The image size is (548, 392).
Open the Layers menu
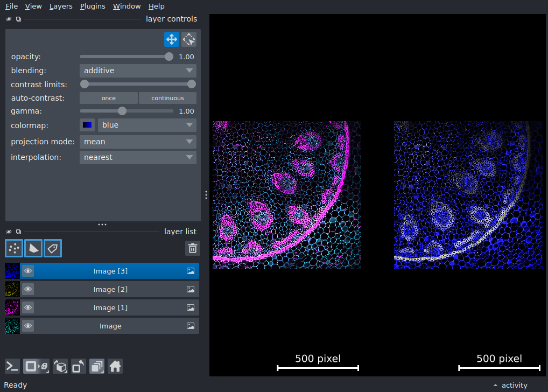tap(61, 6)
